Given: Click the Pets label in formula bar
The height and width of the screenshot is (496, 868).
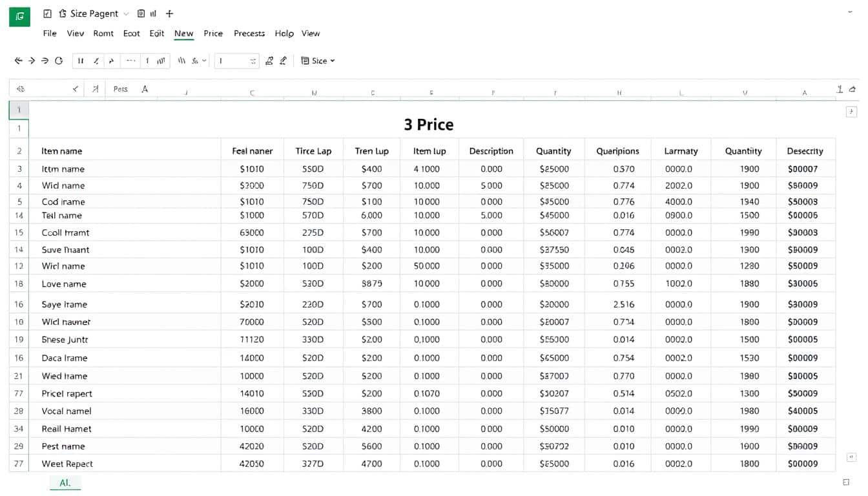Looking at the screenshot, I should pyautogui.click(x=121, y=89).
